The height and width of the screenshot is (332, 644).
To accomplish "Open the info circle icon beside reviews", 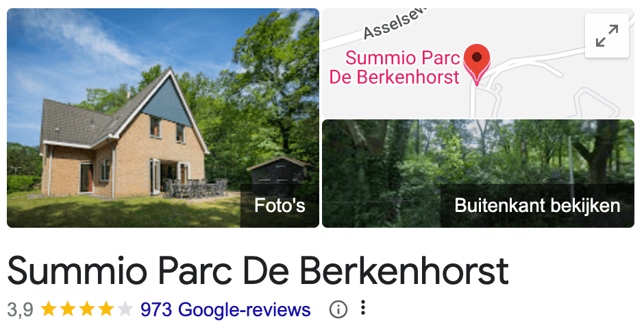I will [338, 309].
